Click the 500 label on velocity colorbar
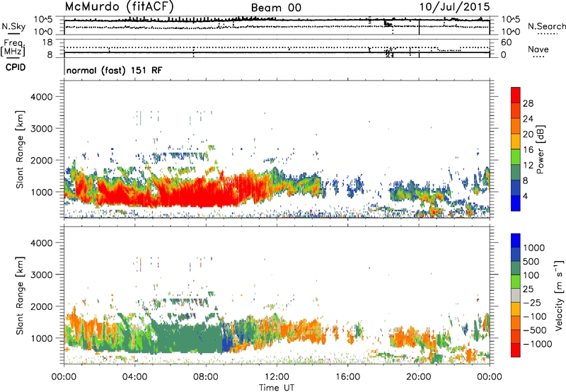 pyautogui.click(x=533, y=262)
